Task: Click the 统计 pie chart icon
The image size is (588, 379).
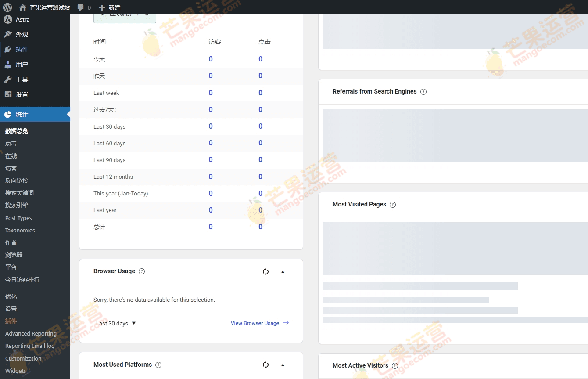Action: point(8,114)
